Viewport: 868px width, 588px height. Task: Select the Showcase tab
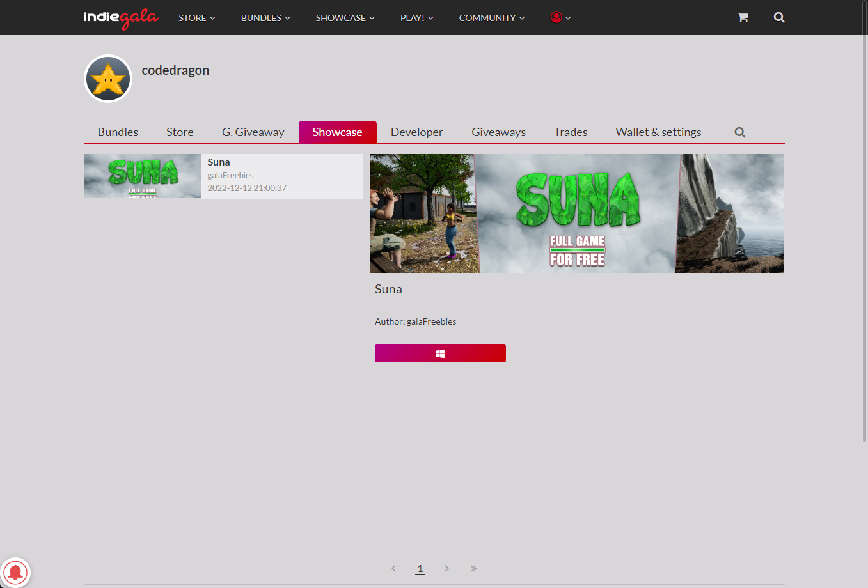click(x=338, y=132)
